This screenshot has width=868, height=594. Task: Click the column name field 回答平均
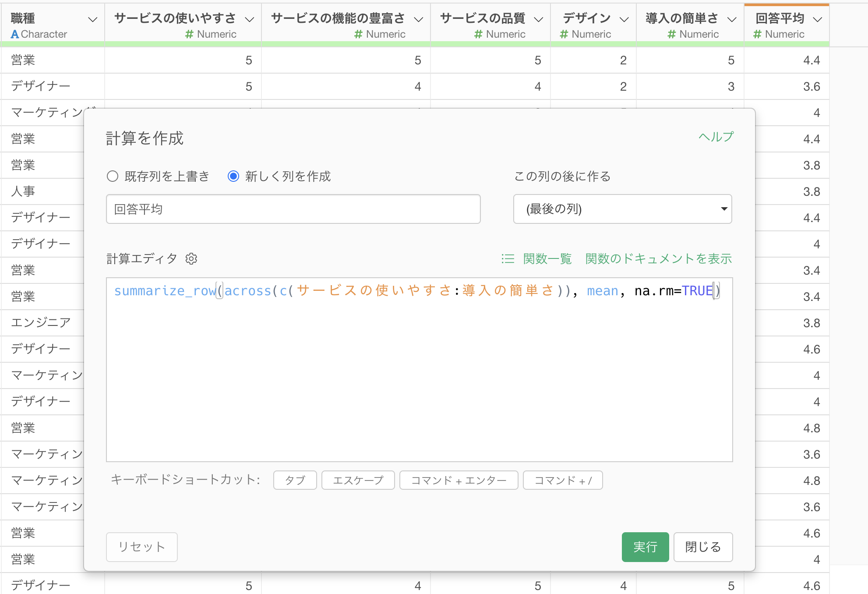tap(293, 209)
